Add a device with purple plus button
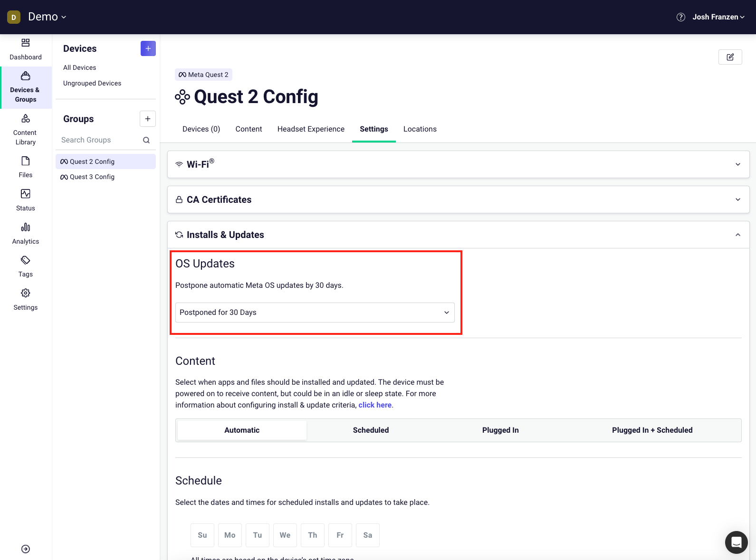The width and height of the screenshot is (756, 560). click(148, 48)
